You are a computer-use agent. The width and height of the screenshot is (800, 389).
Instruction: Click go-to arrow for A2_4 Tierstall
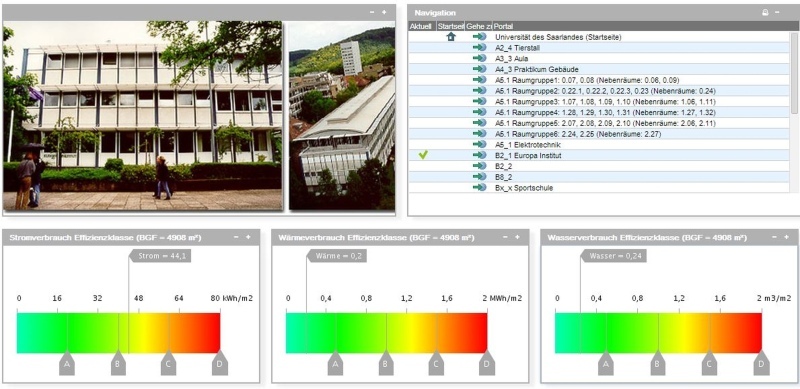[x=479, y=47]
